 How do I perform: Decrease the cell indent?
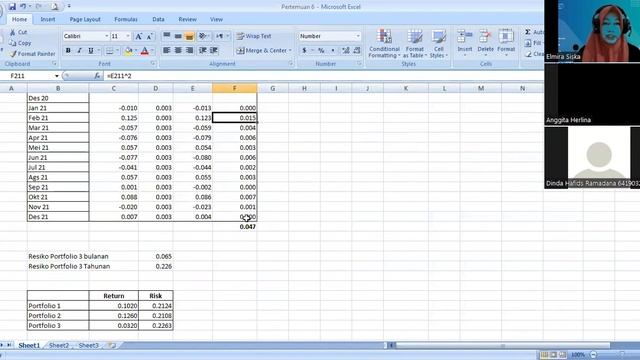pyautogui.click(x=202, y=50)
